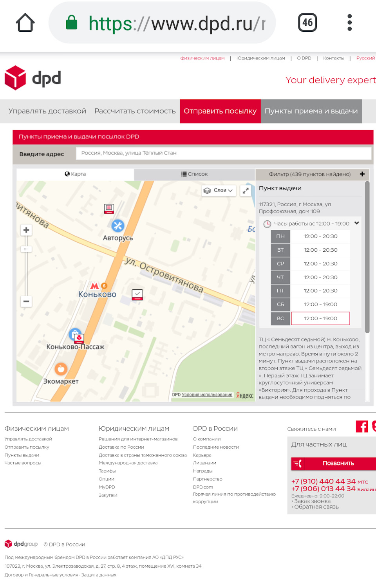The height and width of the screenshot is (588, 376).
Task: Click the phone number +7 (910) 440 44 34
Action: [324, 481]
